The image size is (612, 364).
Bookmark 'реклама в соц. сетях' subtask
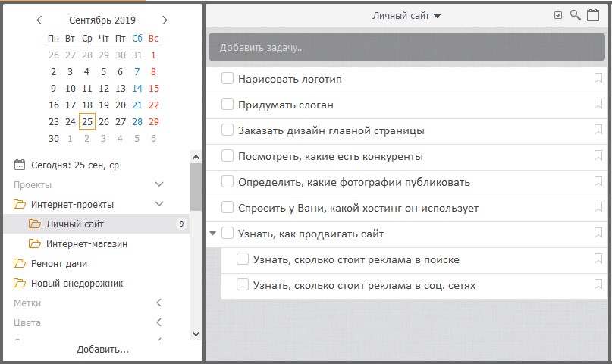(598, 284)
